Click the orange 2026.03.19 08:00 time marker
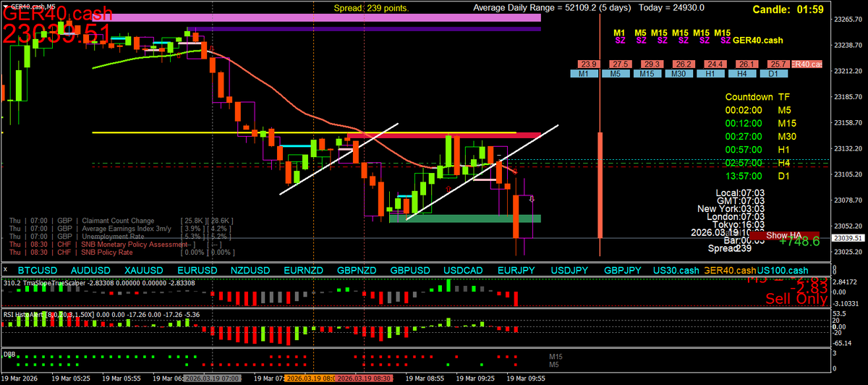The height and width of the screenshot is (385, 868). click(x=310, y=378)
